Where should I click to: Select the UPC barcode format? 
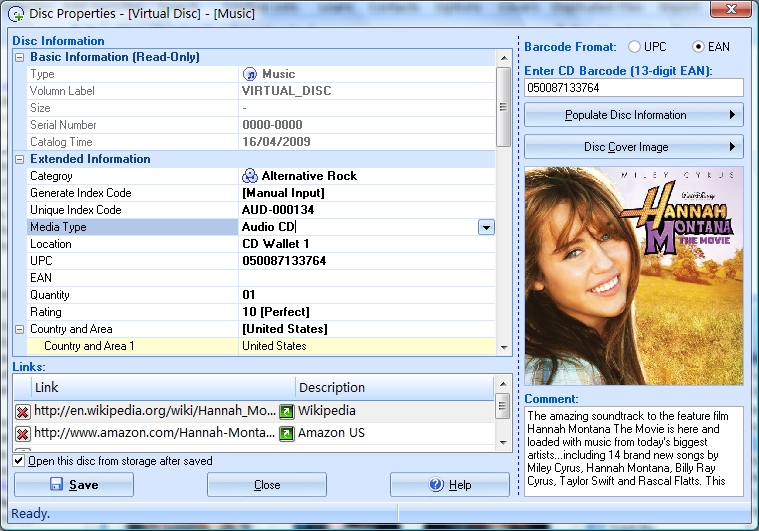(x=634, y=47)
